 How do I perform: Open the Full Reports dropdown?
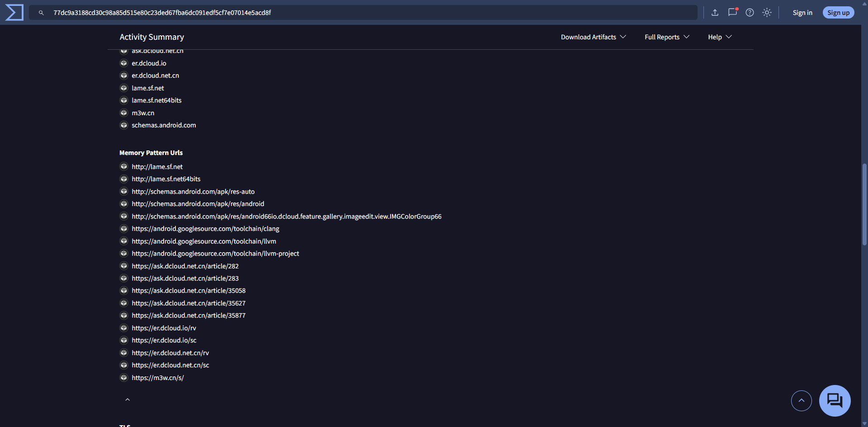(x=667, y=37)
